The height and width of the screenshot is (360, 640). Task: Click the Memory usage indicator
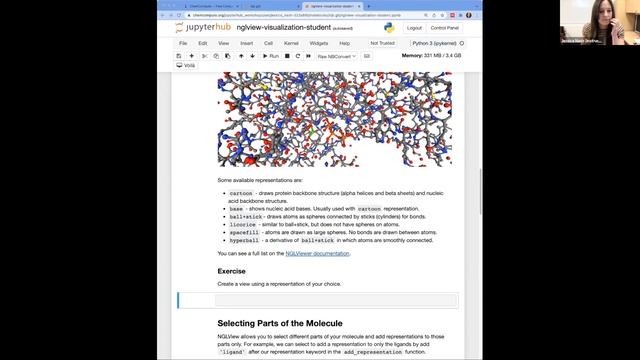coord(431,56)
